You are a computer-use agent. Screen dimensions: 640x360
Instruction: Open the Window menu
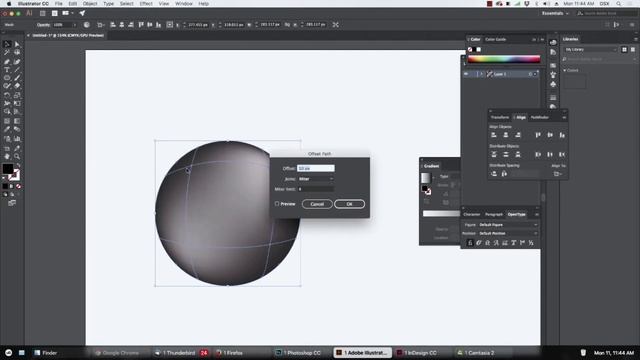(184, 4)
